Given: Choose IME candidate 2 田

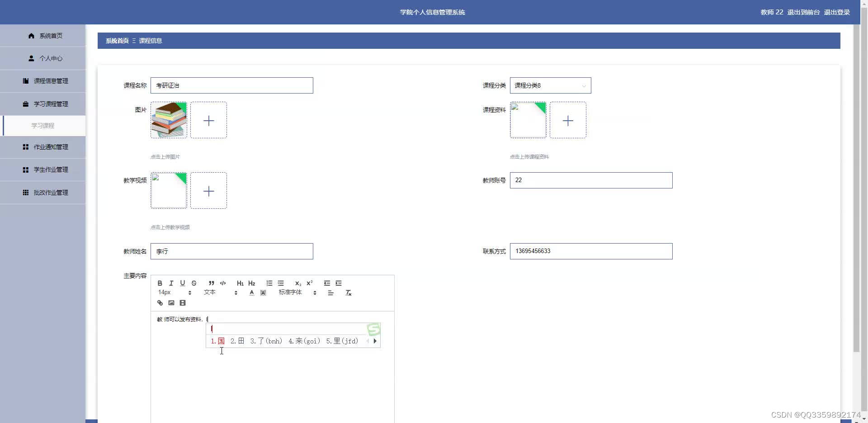Looking at the screenshot, I should pyautogui.click(x=237, y=341).
